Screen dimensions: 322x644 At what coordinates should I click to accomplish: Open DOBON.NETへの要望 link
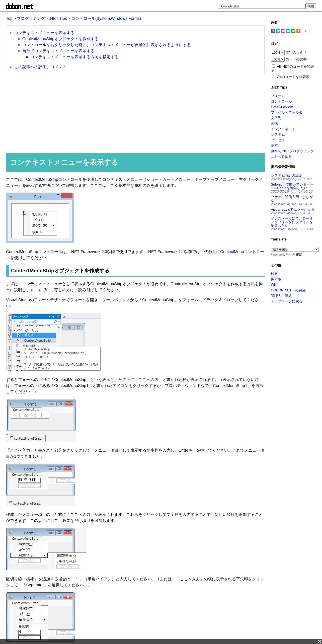point(288,290)
